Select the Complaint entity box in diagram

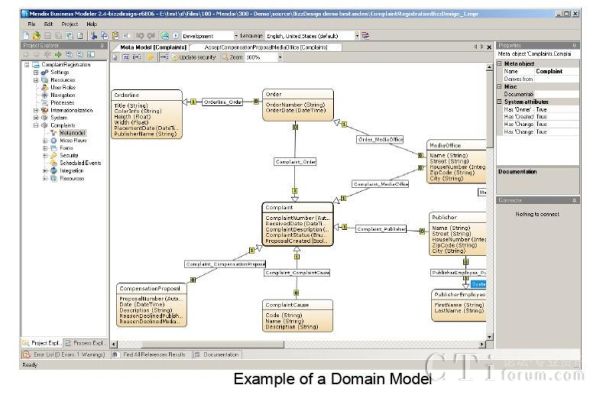tap(297, 224)
